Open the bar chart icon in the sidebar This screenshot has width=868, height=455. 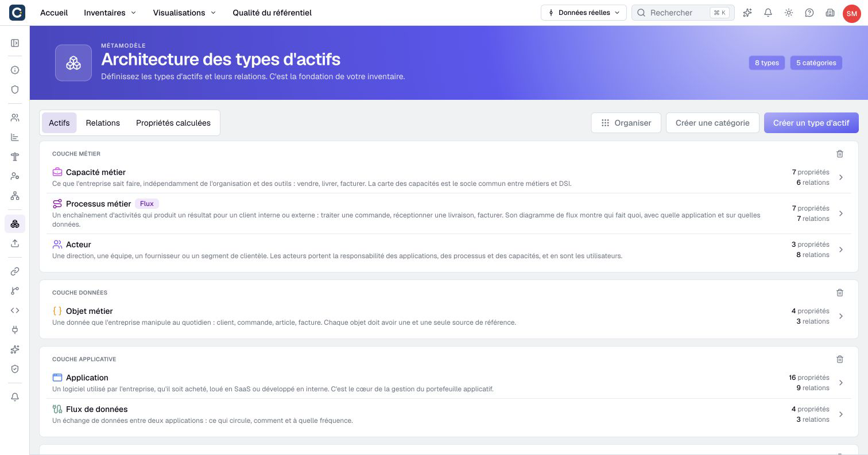point(15,137)
